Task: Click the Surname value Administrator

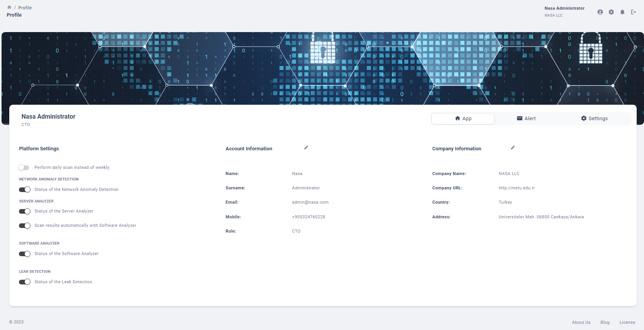Action: pyautogui.click(x=306, y=188)
